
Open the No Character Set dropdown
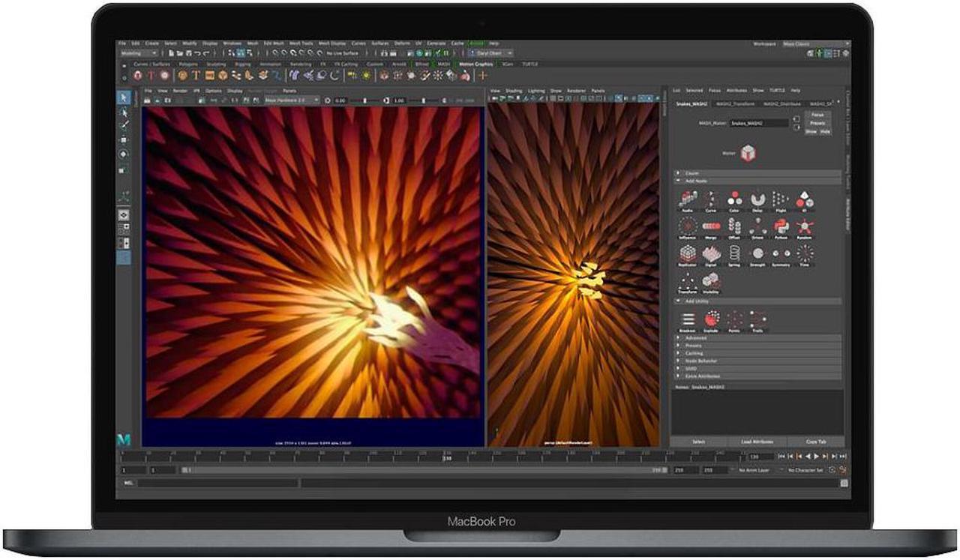pos(805,470)
